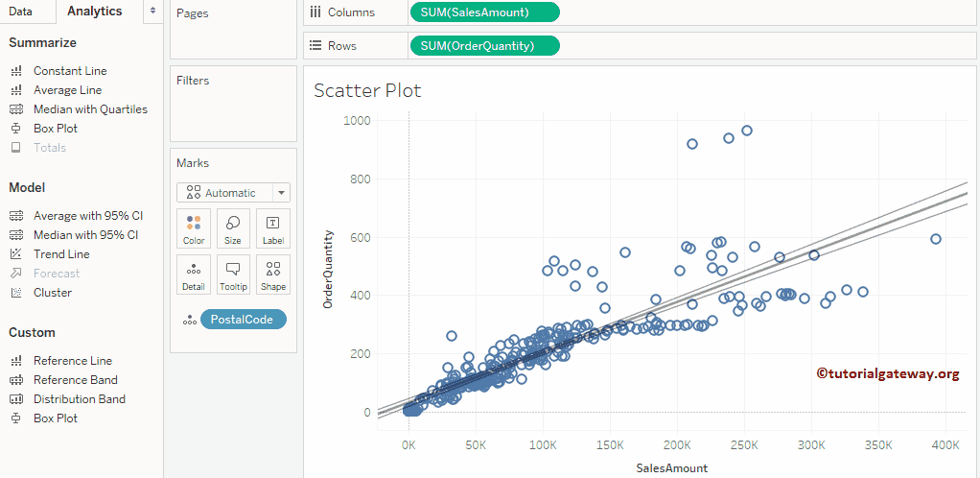
Task: Click the Label marks card icon
Action: (x=273, y=228)
